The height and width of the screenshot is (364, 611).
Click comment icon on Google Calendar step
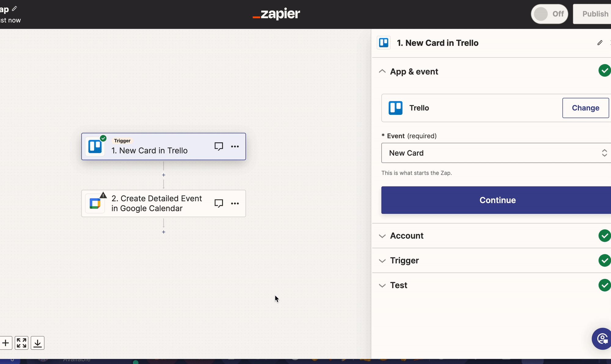pos(219,203)
